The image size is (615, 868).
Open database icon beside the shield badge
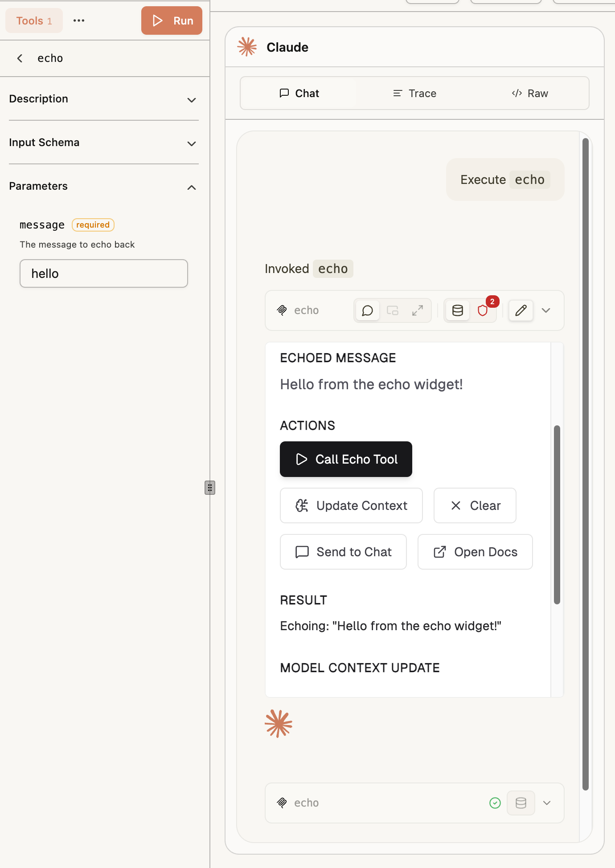[x=458, y=310]
